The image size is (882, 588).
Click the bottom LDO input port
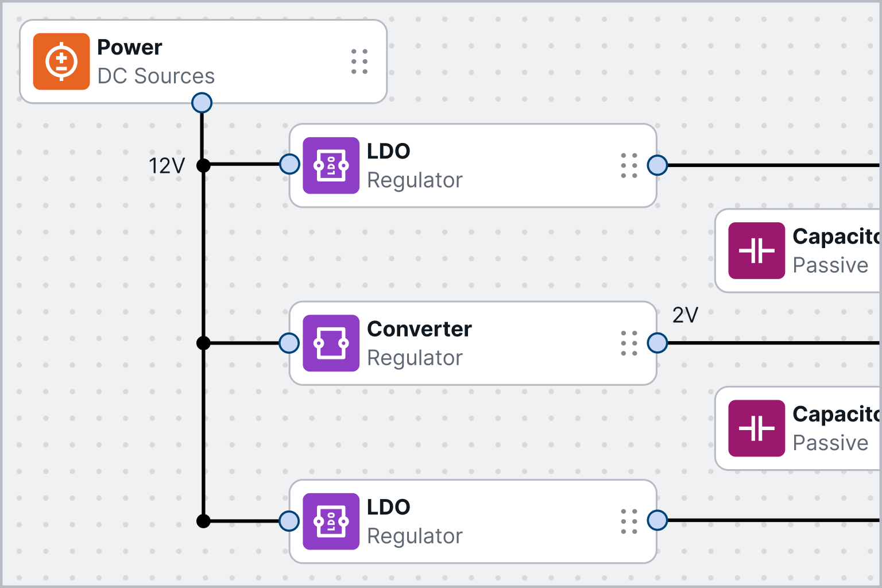[x=289, y=521]
